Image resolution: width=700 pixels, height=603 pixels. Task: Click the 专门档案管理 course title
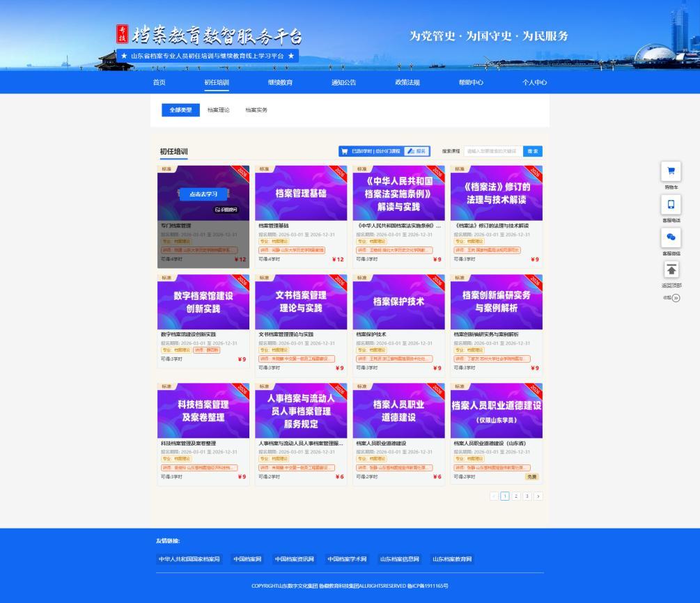[176, 226]
